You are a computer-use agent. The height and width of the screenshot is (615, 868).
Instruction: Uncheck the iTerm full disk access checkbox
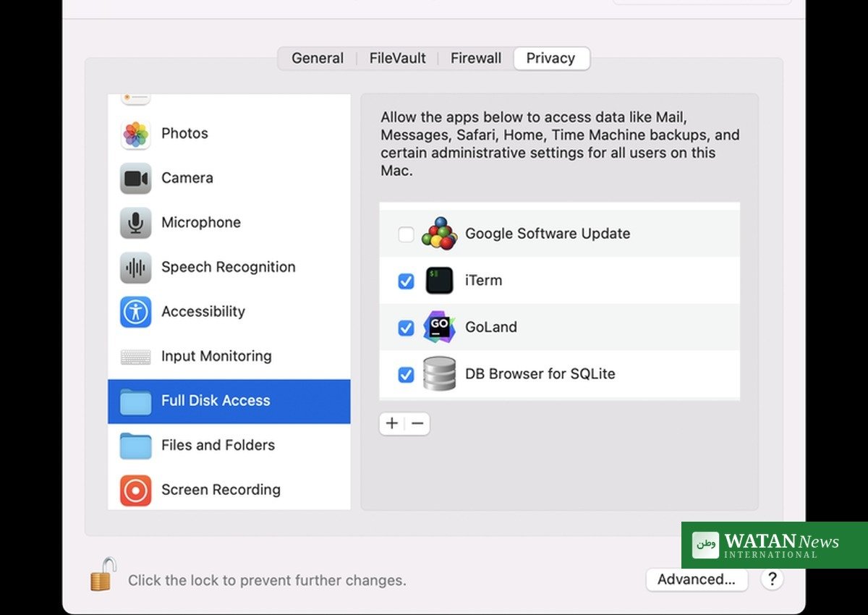407,281
